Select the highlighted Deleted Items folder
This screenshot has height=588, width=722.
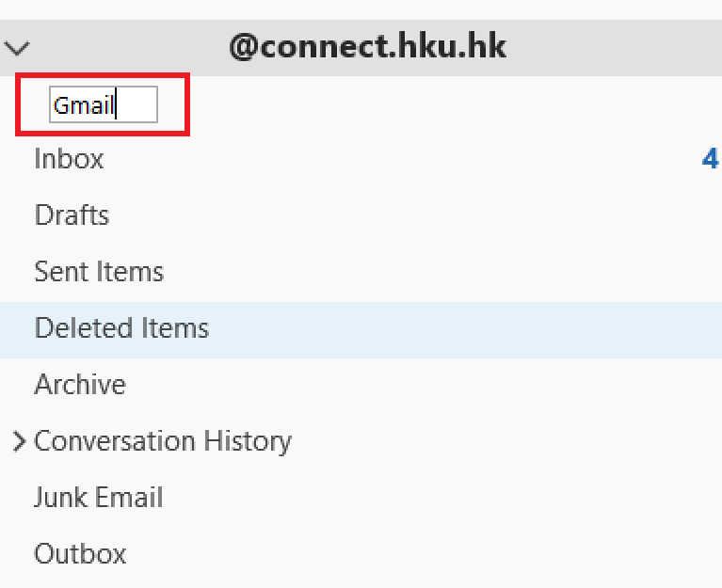pyautogui.click(x=122, y=328)
